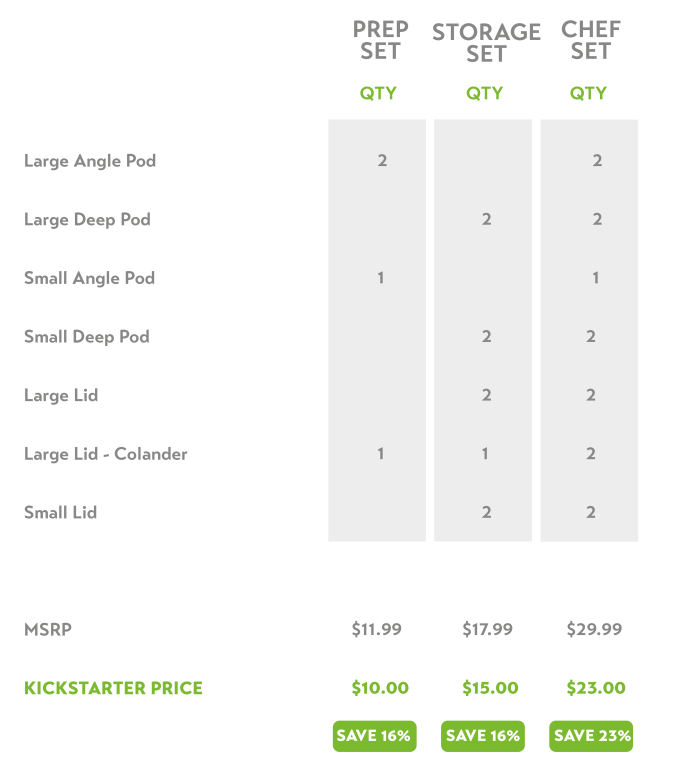Select the STORAGE SET column heading
695x778 pixels.
pyautogui.click(x=486, y=43)
